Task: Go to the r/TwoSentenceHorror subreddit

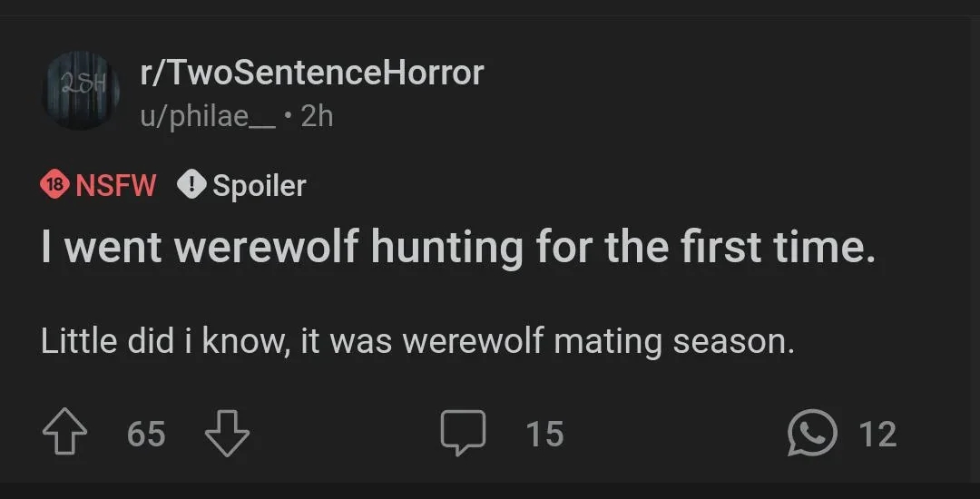Action: tap(311, 73)
